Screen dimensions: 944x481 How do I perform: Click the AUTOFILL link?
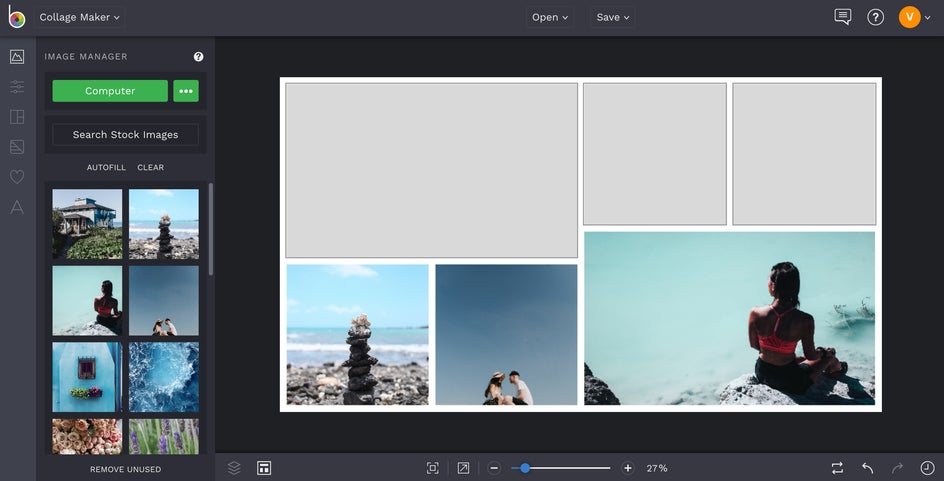[106, 168]
